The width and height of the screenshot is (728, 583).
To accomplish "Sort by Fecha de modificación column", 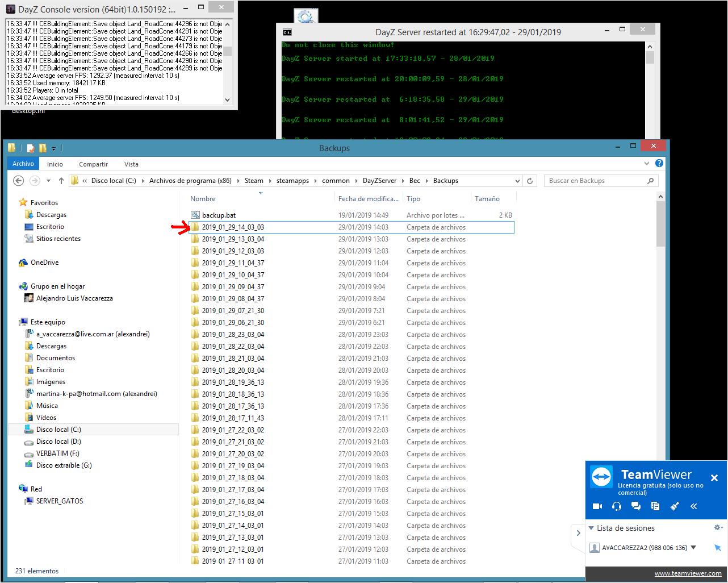I will (369, 199).
